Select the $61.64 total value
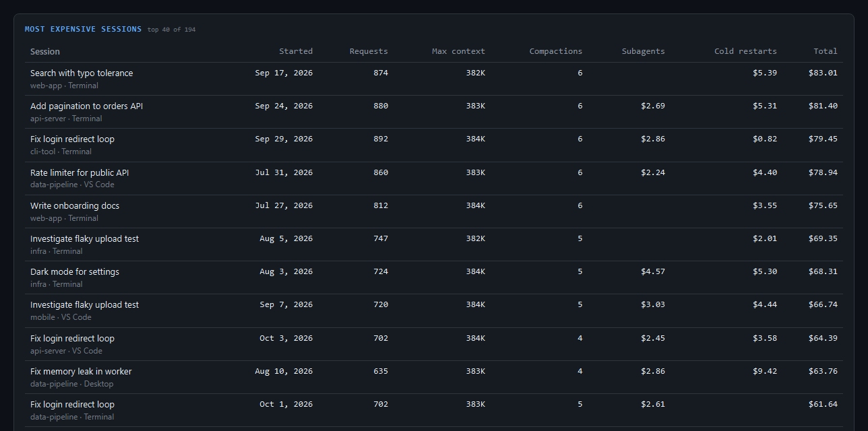 (823, 404)
